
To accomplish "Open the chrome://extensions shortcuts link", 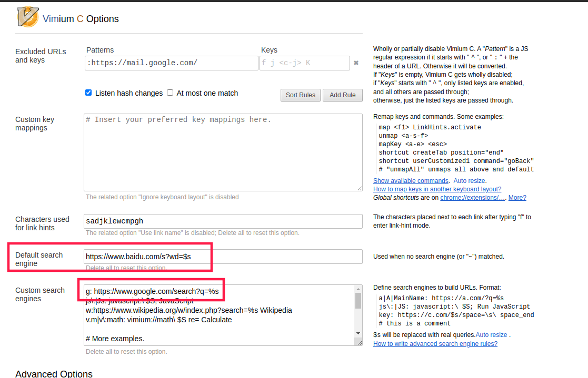I will tap(473, 198).
